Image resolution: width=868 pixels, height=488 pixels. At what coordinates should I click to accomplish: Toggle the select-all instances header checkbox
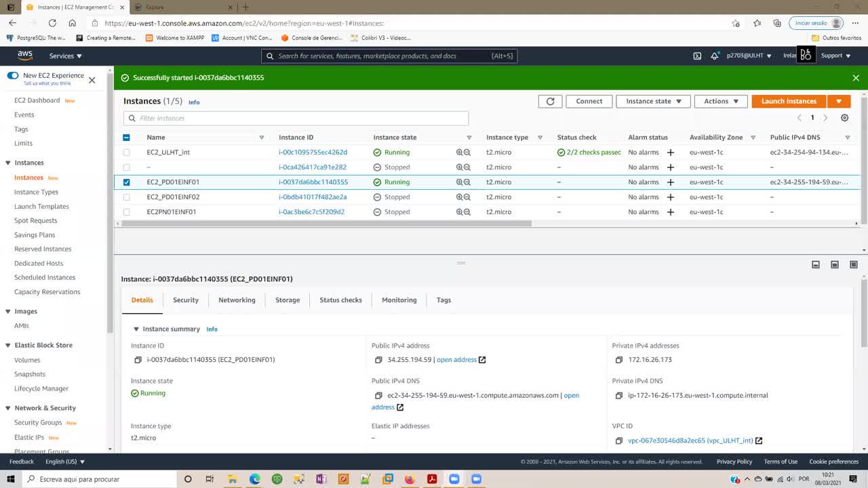click(126, 138)
